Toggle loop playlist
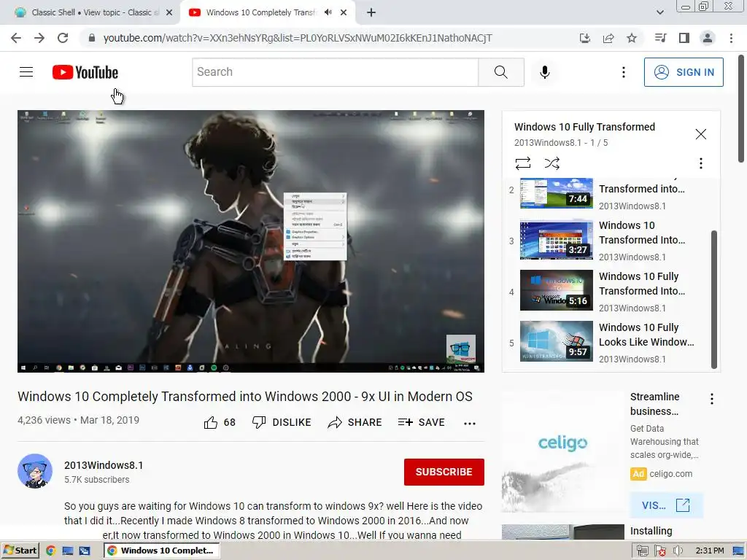This screenshot has width=747, height=560. (x=522, y=164)
